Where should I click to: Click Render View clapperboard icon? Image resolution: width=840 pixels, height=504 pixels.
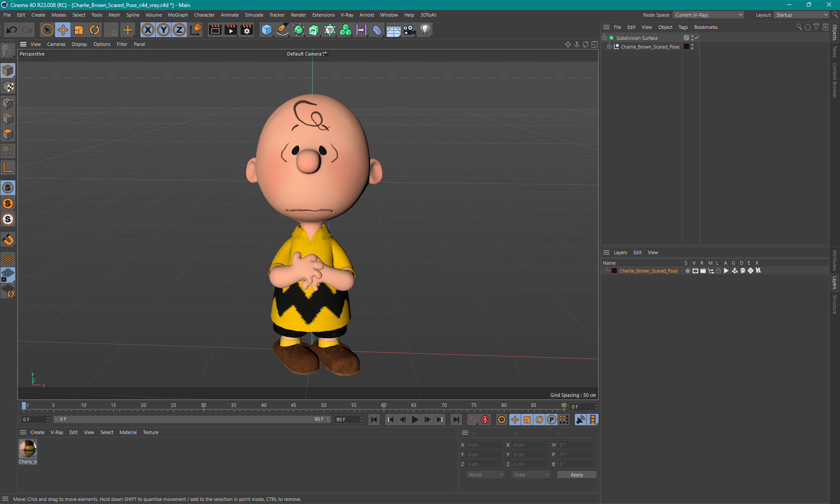[215, 30]
